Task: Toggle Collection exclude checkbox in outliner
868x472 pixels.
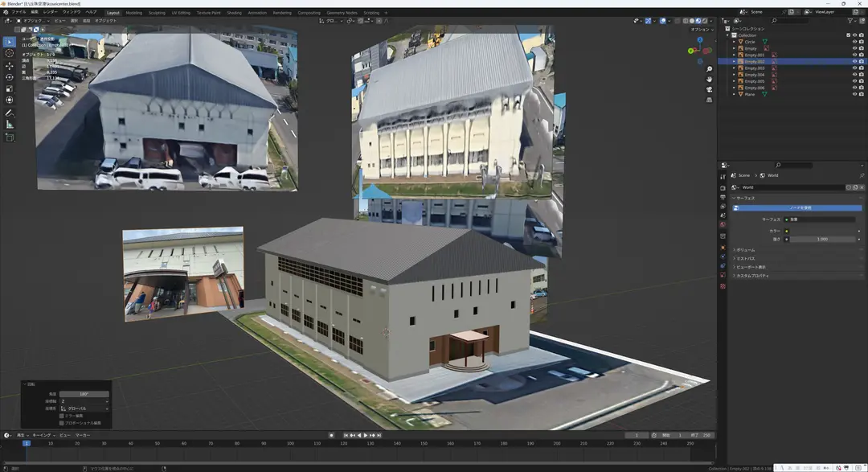Action: pyautogui.click(x=848, y=35)
